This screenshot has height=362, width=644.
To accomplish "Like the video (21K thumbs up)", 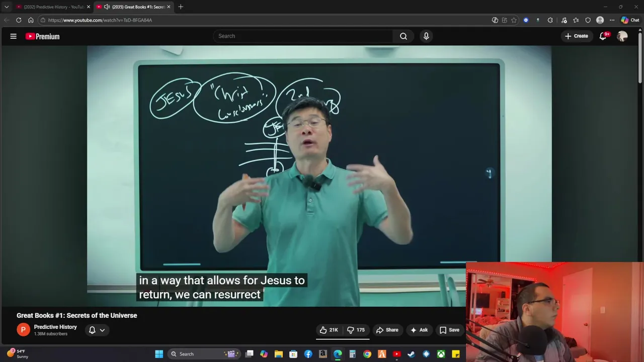I will coord(329,330).
